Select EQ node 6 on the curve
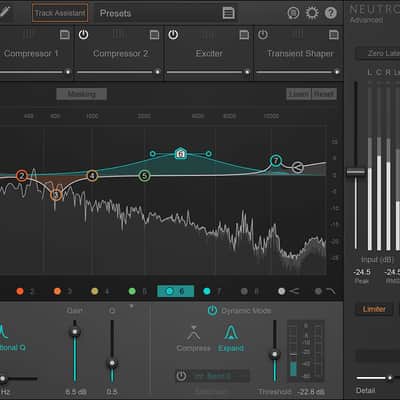Screen dimensions: 400x400 coord(180,153)
